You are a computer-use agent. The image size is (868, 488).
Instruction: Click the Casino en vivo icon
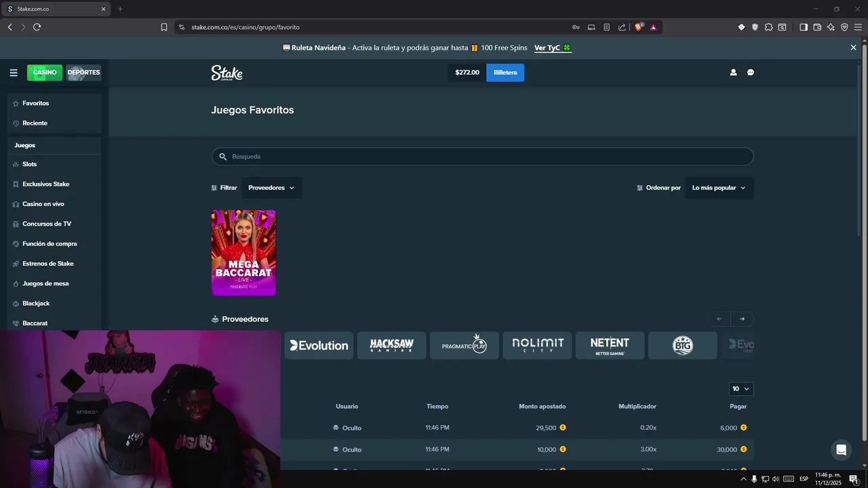16,204
